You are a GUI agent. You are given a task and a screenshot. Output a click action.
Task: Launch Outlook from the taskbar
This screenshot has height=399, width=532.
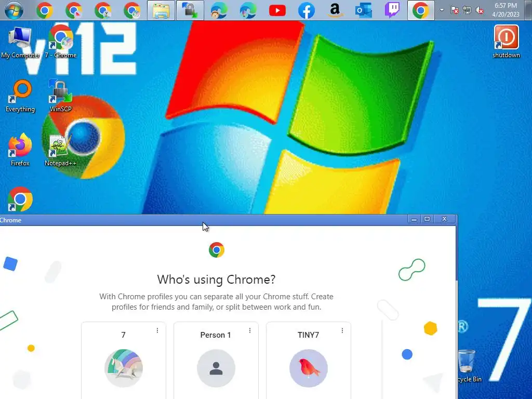(363, 10)
